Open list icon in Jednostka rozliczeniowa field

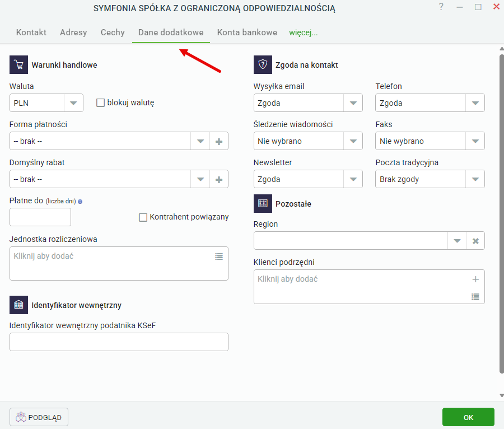tap(219, 257)
